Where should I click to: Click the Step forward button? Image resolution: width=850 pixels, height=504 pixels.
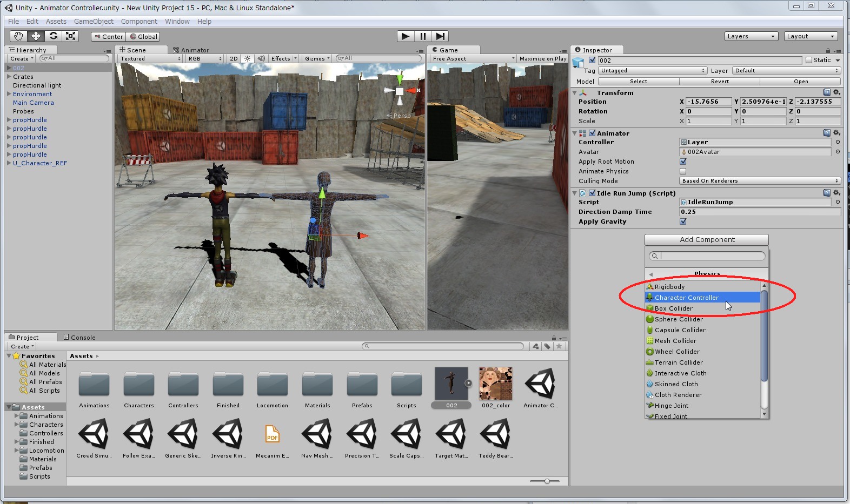click(x=441, y=36)
